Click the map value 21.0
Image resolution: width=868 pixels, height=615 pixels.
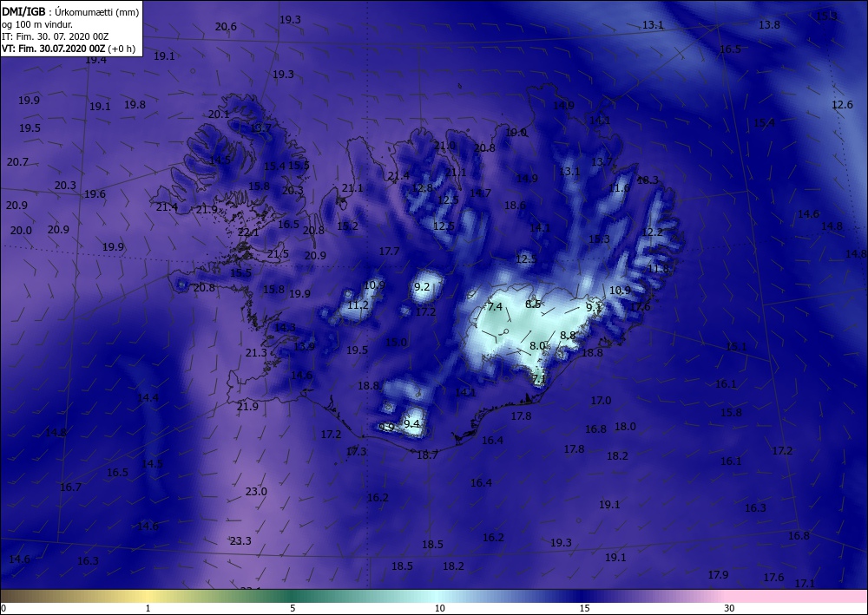pyautogui.click(x=444, y=146)
